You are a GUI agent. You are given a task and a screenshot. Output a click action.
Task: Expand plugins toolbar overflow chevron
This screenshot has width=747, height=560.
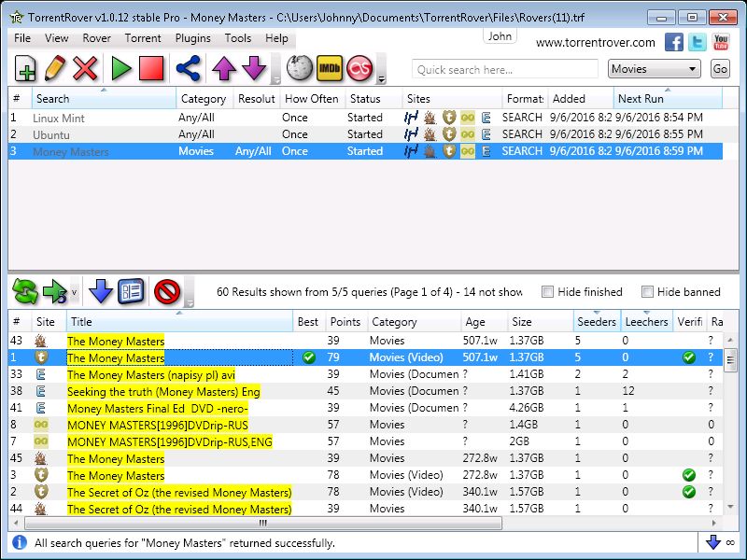click(381, 69)
